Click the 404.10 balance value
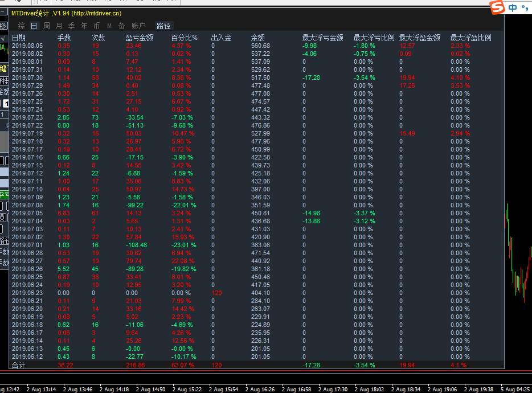532x393 pixels. click(260, 293)
